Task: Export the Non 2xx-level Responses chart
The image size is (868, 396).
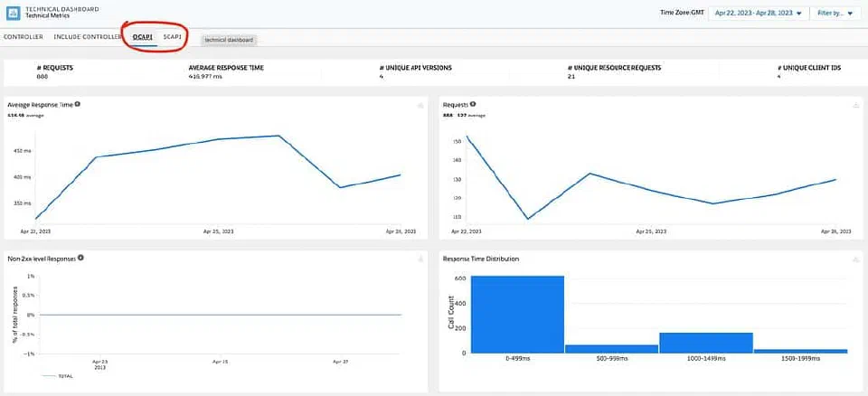Action: pyautogui.click(x=420, y=259)
